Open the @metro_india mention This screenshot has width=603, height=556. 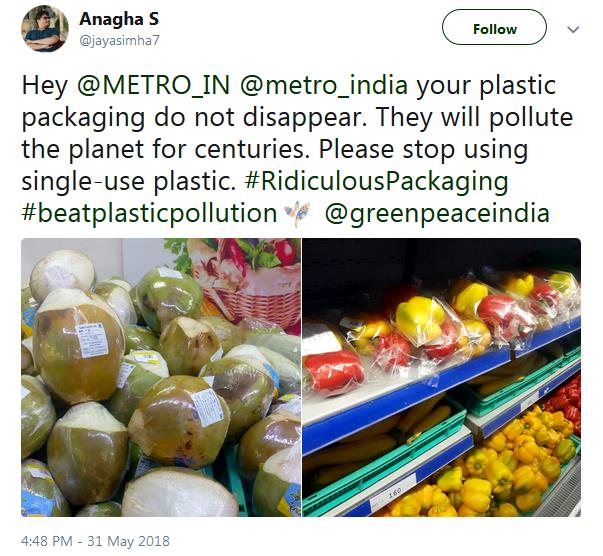click(324, 85)
